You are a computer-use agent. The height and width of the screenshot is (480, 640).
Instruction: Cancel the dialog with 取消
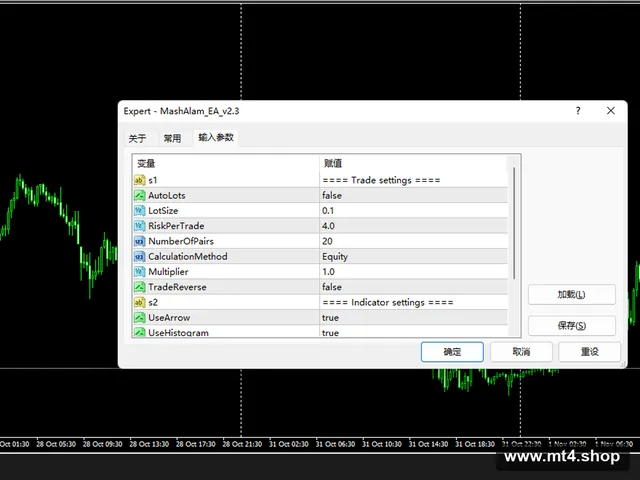(521, 351)
